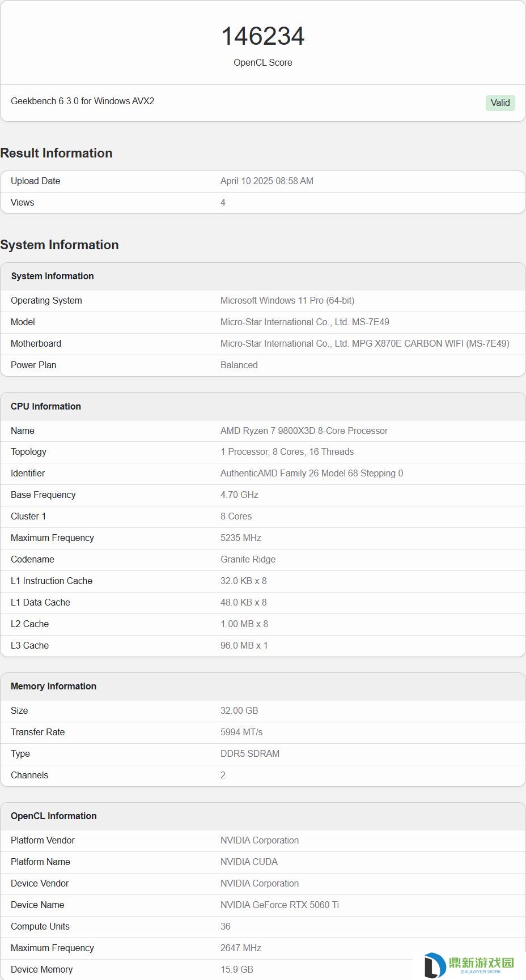The height and width of the screenshot is (980, 526).
Task: Select the Upload Date value April 10 2025
Action: tap(267, 181)
